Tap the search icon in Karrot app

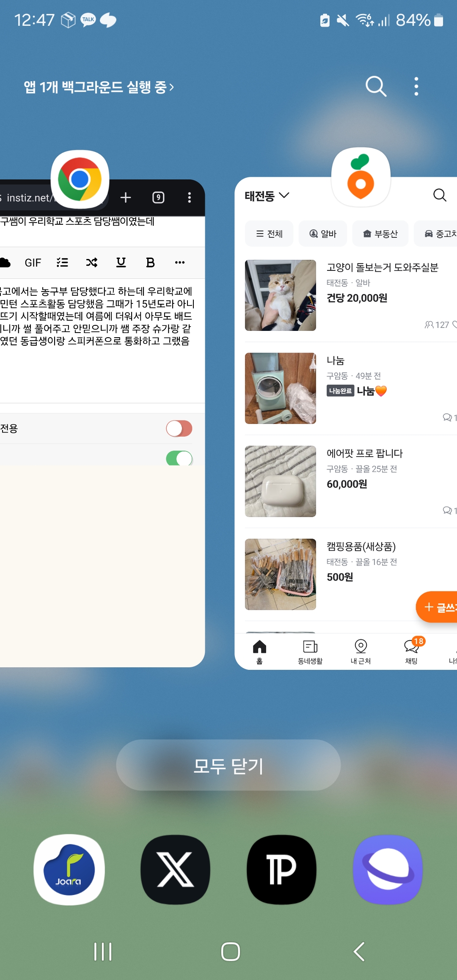click(440, 195)
